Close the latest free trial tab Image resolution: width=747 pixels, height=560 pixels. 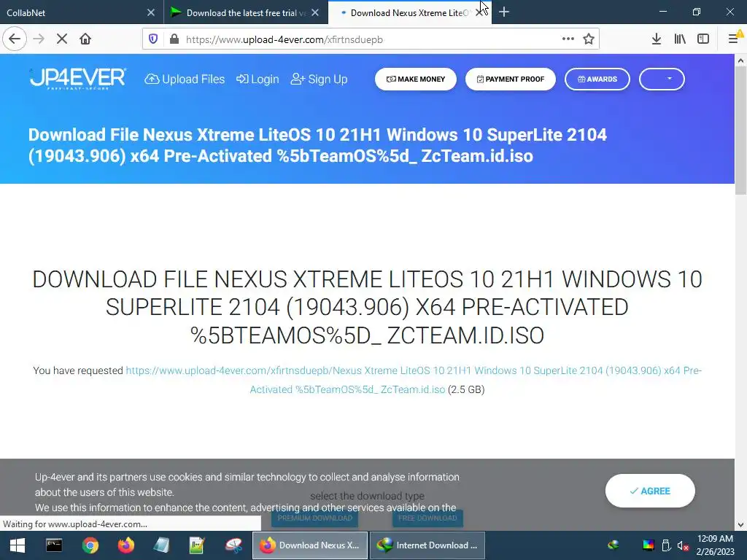pyautogui.click(x=315, y=13)
